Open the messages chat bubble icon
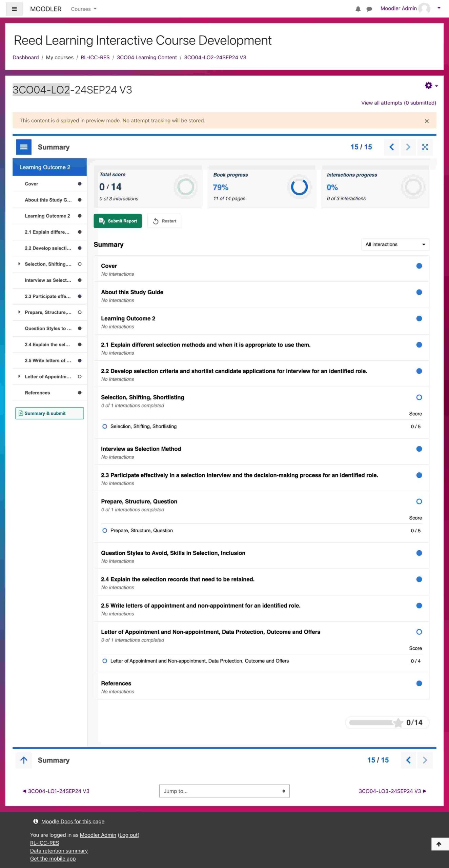Viewport: 449px width, 868px height. [369, 9]
